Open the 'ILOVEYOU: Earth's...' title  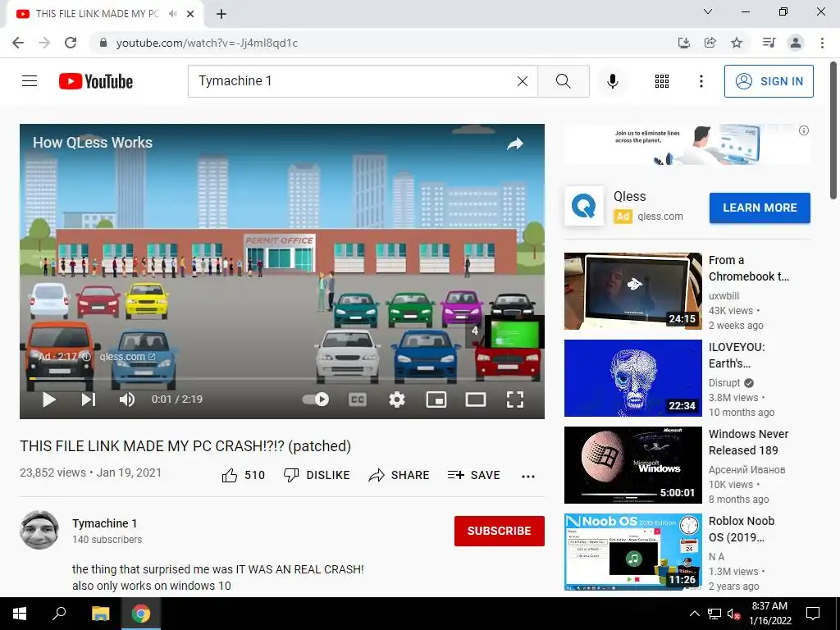[x=737, y=355]
